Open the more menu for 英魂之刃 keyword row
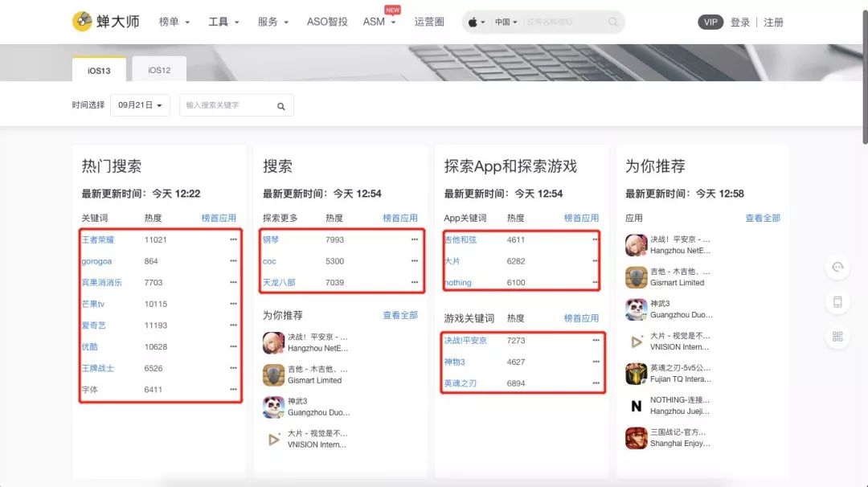This screenshot has width=868, height=487. pos(596,383)
